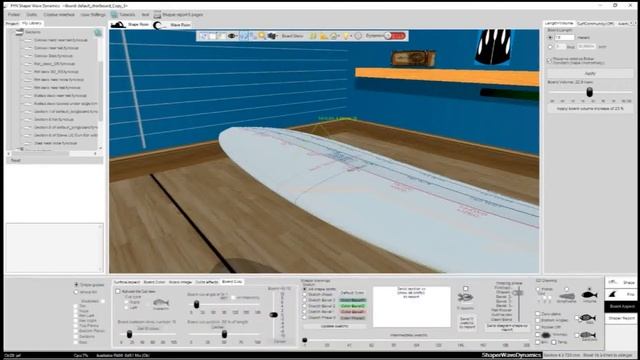Select the Simple guides radio button

[76, 284]
